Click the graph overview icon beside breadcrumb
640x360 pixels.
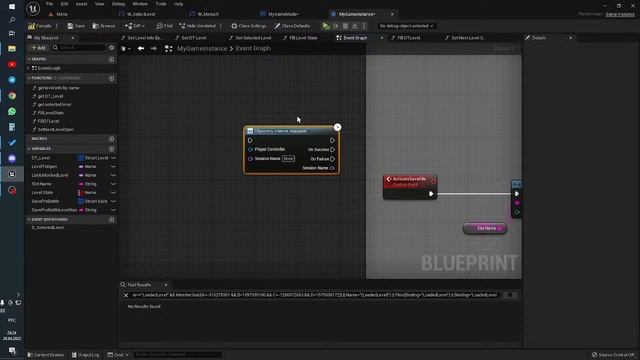(169, 48)
